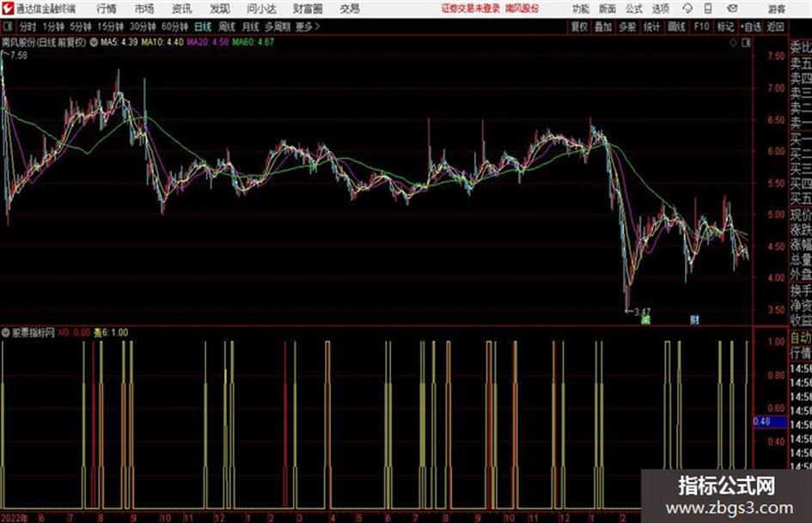Open the 行情 menu
The height and width of the screenshot is (523, 812).
[x=107, y=9]
